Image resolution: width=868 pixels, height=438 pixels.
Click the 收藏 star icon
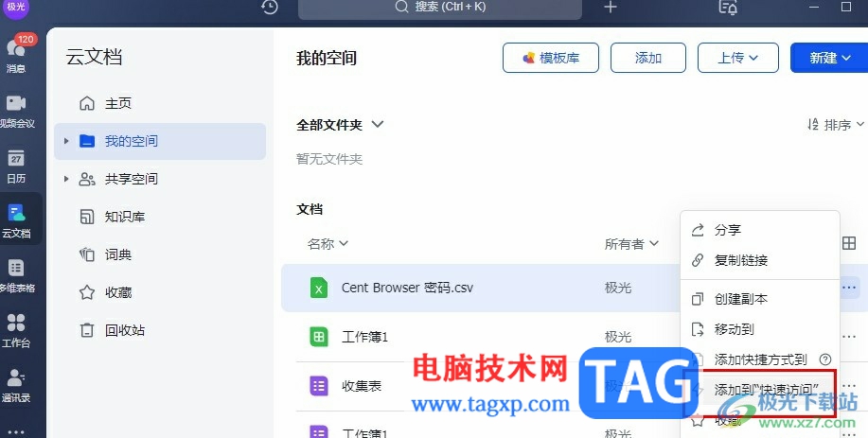click(87, 292)
